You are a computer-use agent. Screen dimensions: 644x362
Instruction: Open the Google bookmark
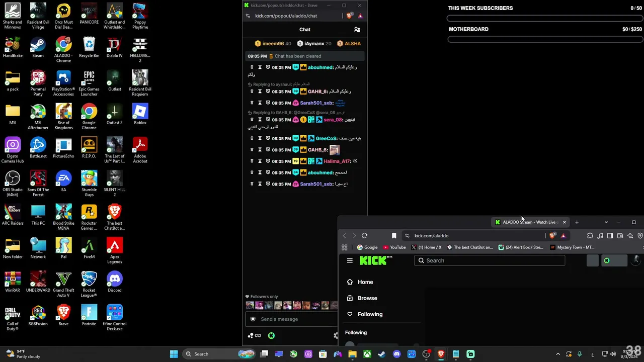tap(367, 247)
